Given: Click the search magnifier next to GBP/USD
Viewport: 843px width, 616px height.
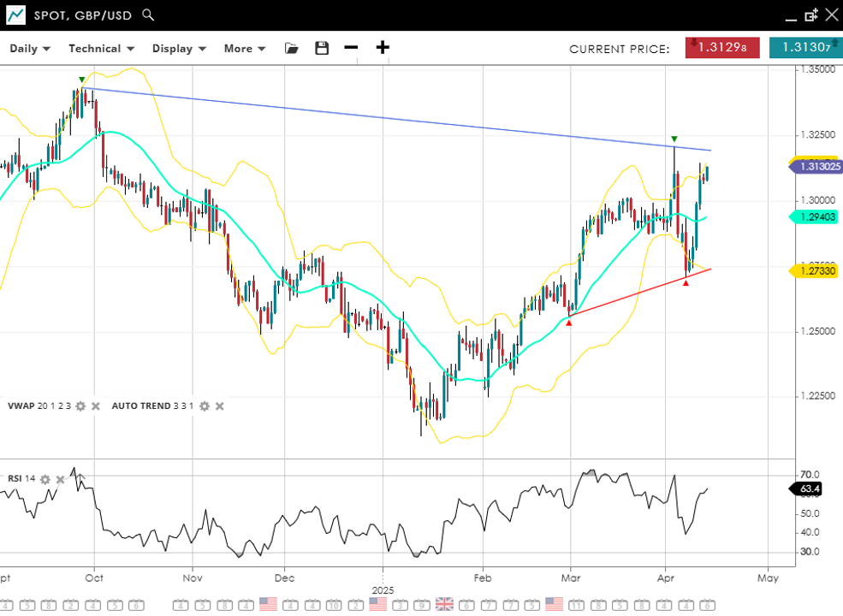Looking at the screenshot, I should click(x=148, y=15).
